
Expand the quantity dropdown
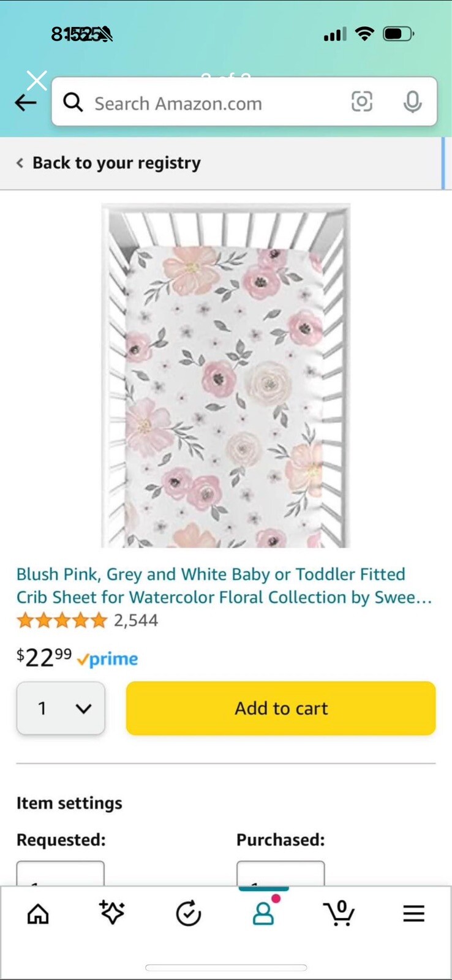(61, 709)
